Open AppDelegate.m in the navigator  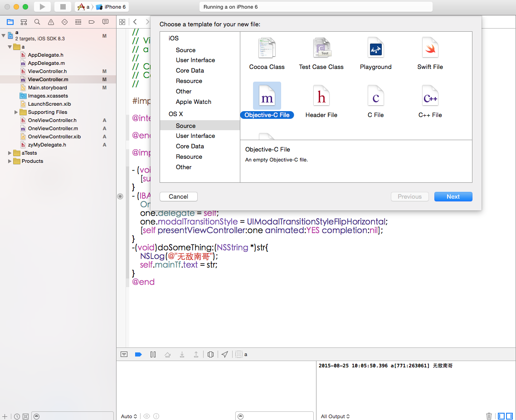(x=46, y=63)
